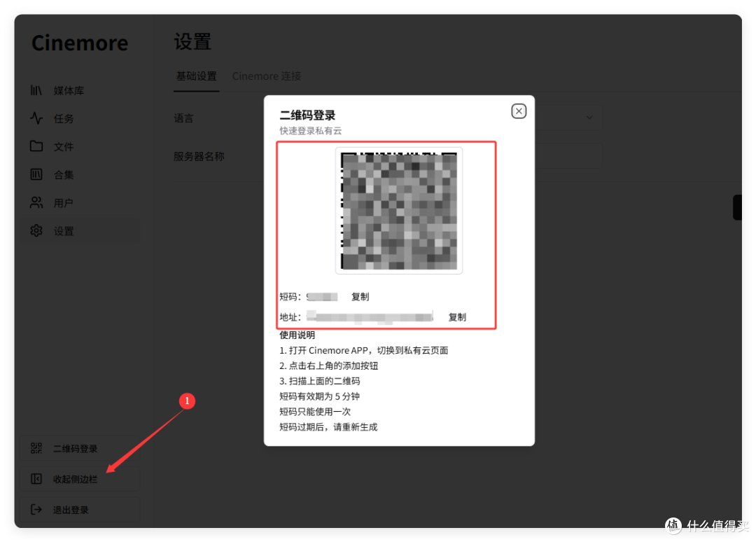Select 合集 in the sidebar
Viewport: 756px width, 542px height.
tap(80, 174)
